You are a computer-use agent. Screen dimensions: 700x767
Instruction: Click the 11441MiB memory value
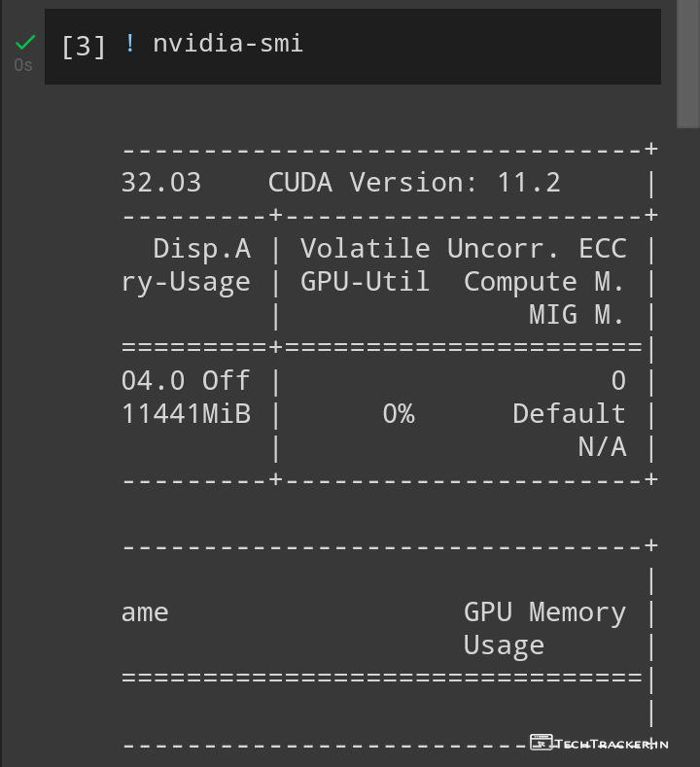[x=186, y=414]
